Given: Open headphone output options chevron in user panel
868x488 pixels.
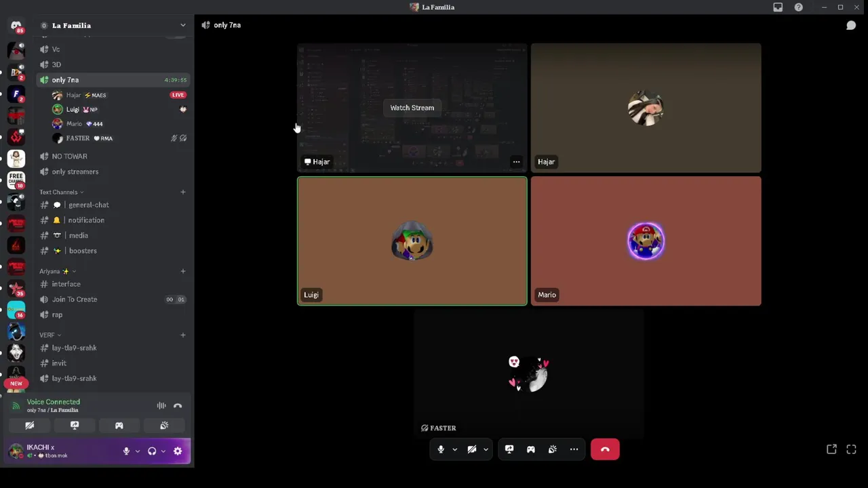Looking at the screenshot, I should tap(163, 451).
